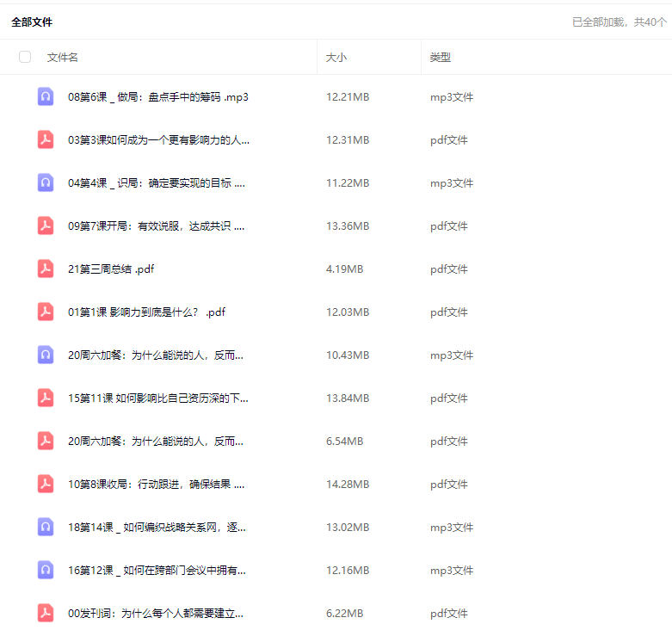Image resolution: width=672 pixels, height=630 pixels.
Task: Click the PDF icon for 15第11课 file
Action: tap(46, 398)
